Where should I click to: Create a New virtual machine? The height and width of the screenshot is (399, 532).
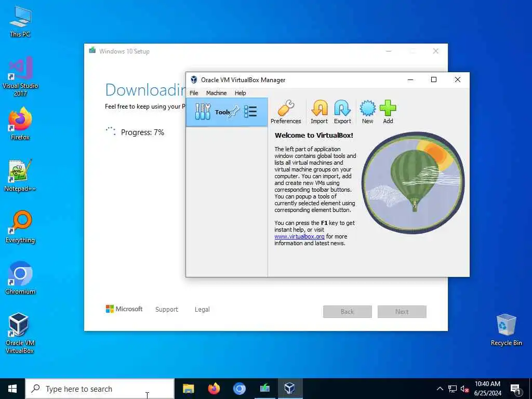(367, 112)
